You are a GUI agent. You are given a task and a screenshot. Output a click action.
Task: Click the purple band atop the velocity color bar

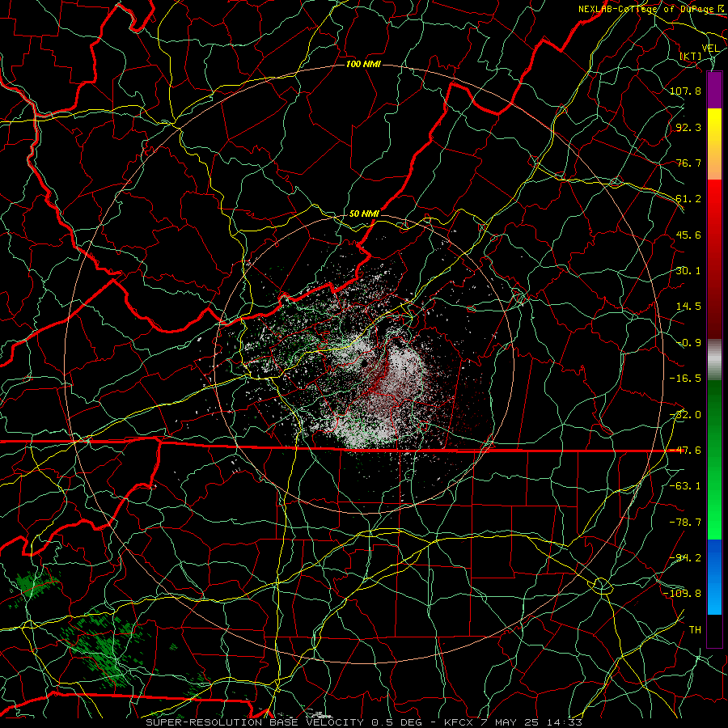click(x=714, y=90)
